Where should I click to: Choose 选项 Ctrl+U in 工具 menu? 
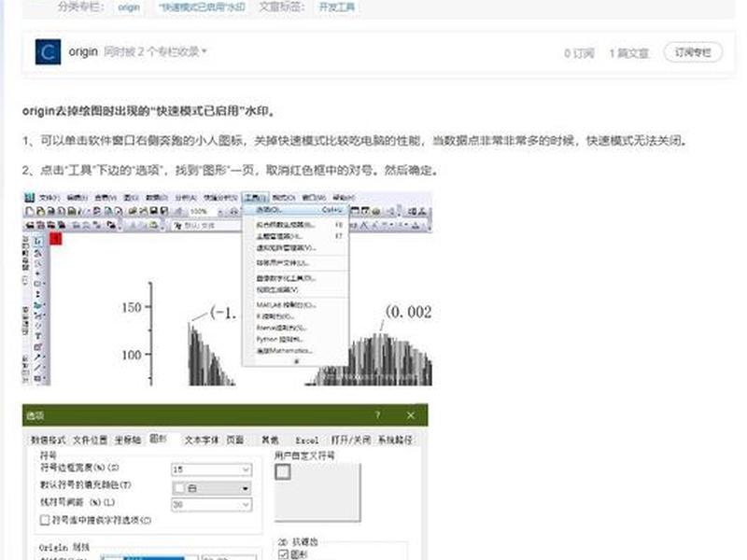point(296,210)
